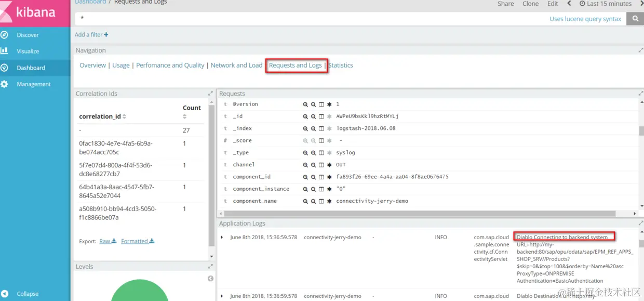Toggle an exists filter on component_id via asterisk
Viewport: 644px width, 301px height.
(x=329, y=176)
